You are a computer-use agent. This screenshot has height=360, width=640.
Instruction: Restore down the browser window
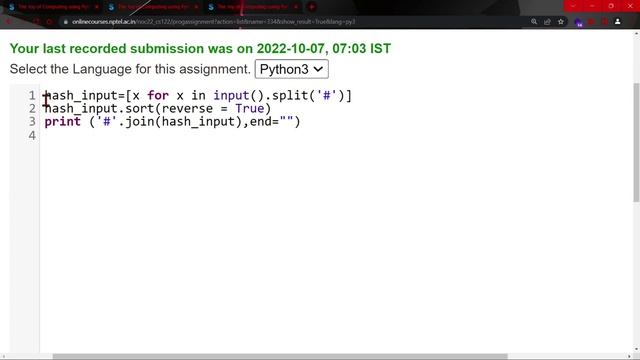pos(611,6)
